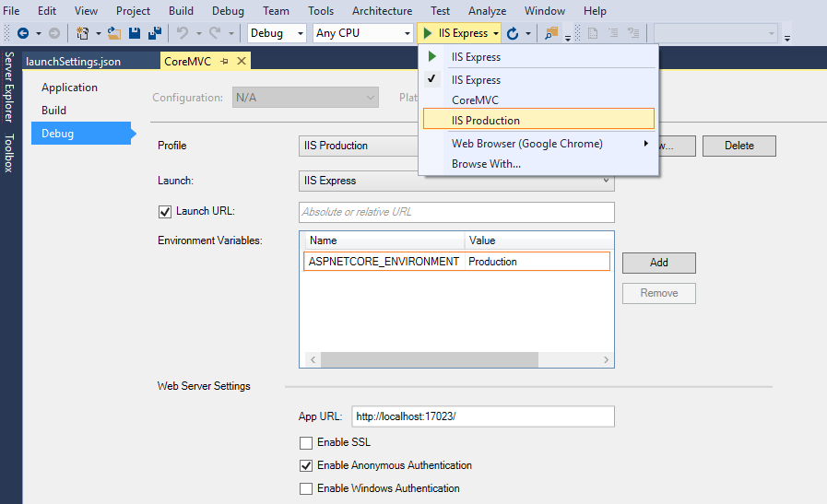Click the Launch URL input field

456,212
